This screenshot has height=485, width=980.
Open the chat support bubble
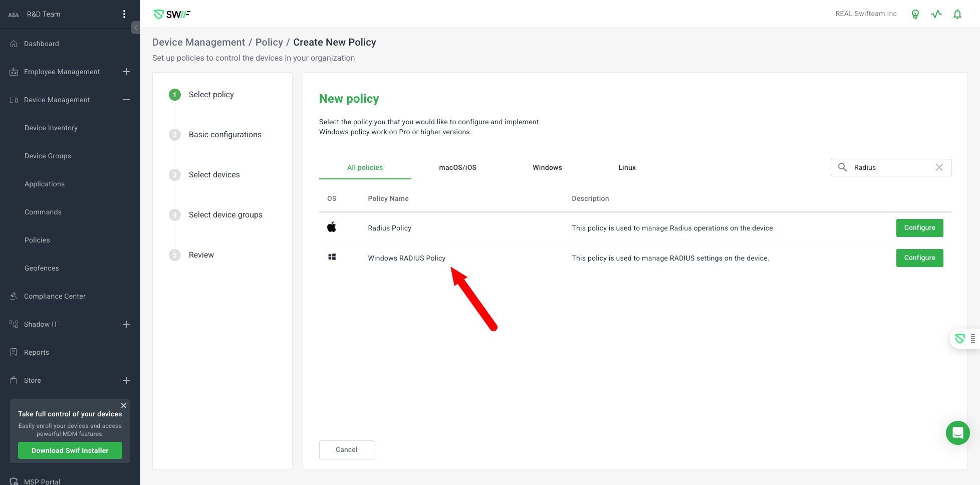(x=957, y=432)
